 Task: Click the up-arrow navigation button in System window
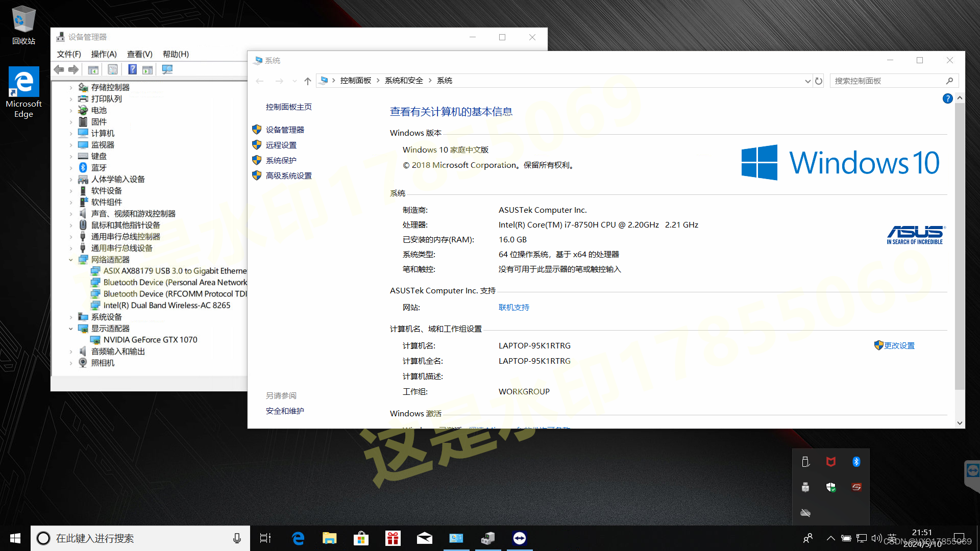pos(307,81)
